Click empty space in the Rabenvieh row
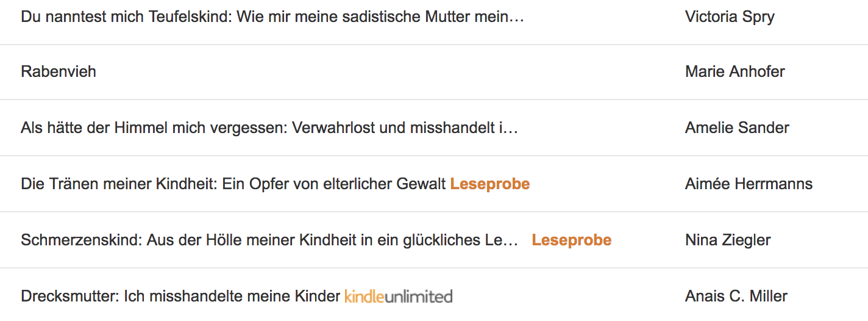 pyautogui.click(x=390, y=72)
